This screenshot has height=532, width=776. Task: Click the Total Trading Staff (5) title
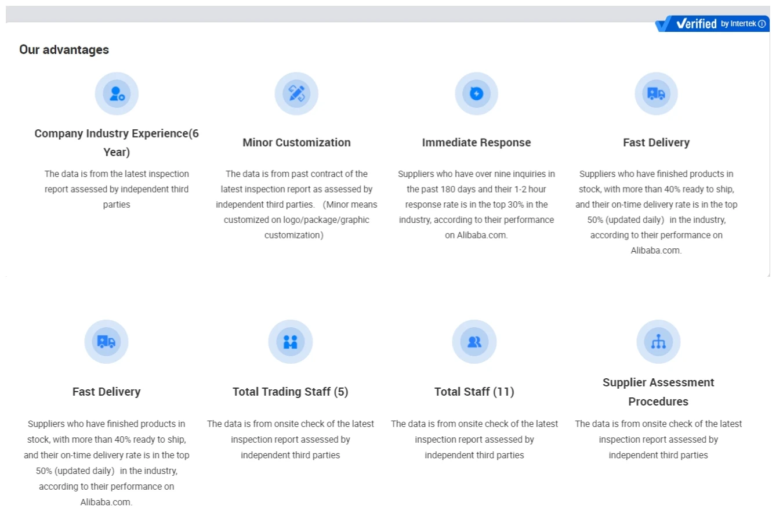[290, 392]
